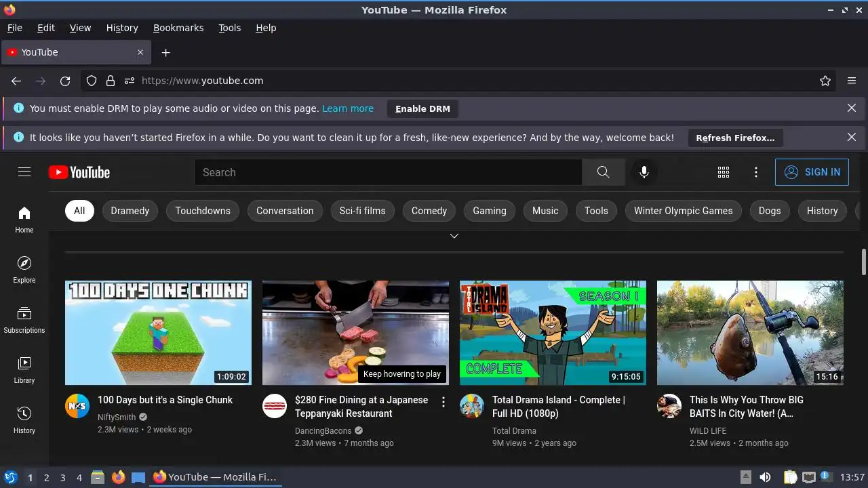Click Firefox back arrow button

[x=16, y=81]
